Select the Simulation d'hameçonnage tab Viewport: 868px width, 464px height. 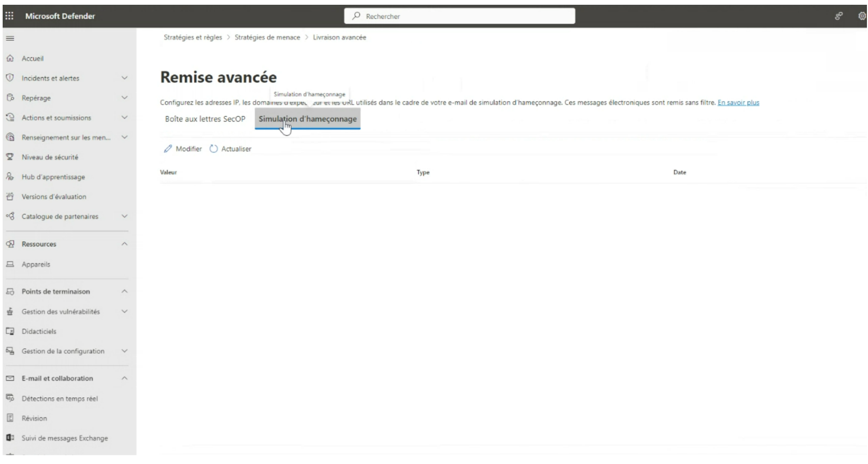point(308,119)
